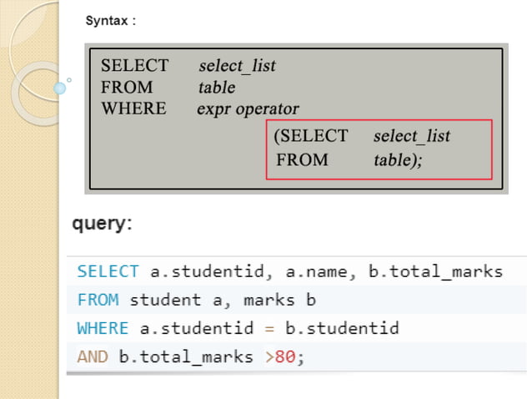Click b.total_marks in the query's SELECT line

(440, 271)
